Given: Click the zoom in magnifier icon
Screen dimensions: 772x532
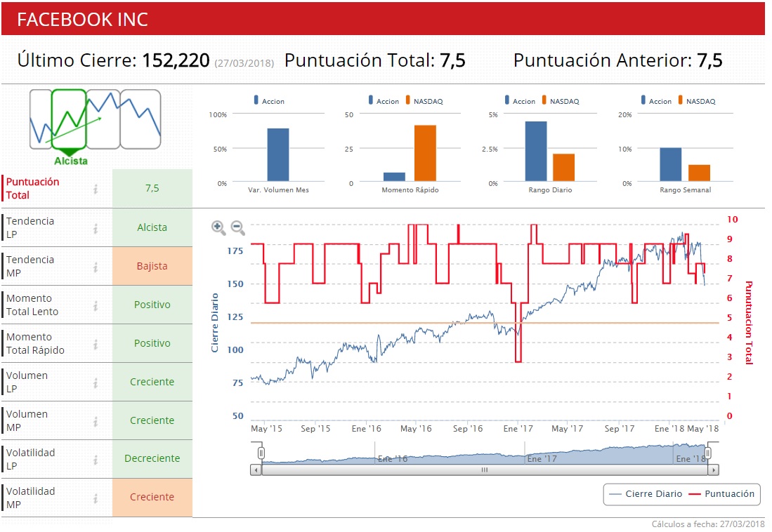Looking at the screenshot, I should [218, 227].
